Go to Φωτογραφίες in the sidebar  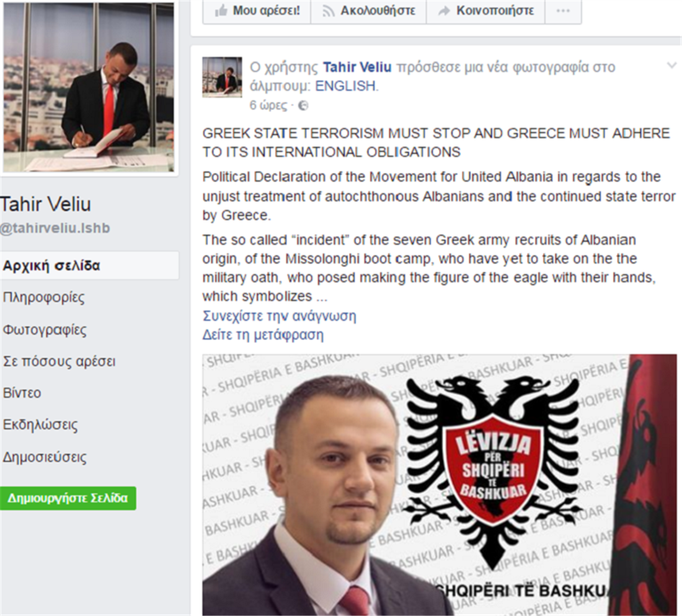point(45,330)
